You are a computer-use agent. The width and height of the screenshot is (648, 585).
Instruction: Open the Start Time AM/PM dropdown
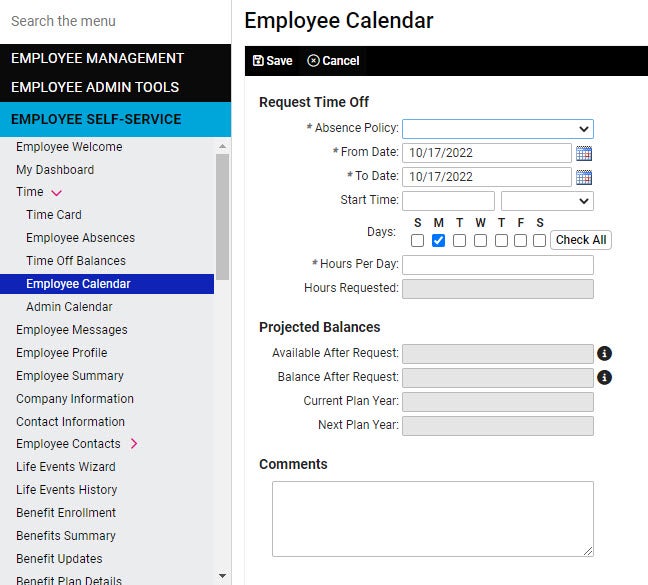tap(547, 201)
